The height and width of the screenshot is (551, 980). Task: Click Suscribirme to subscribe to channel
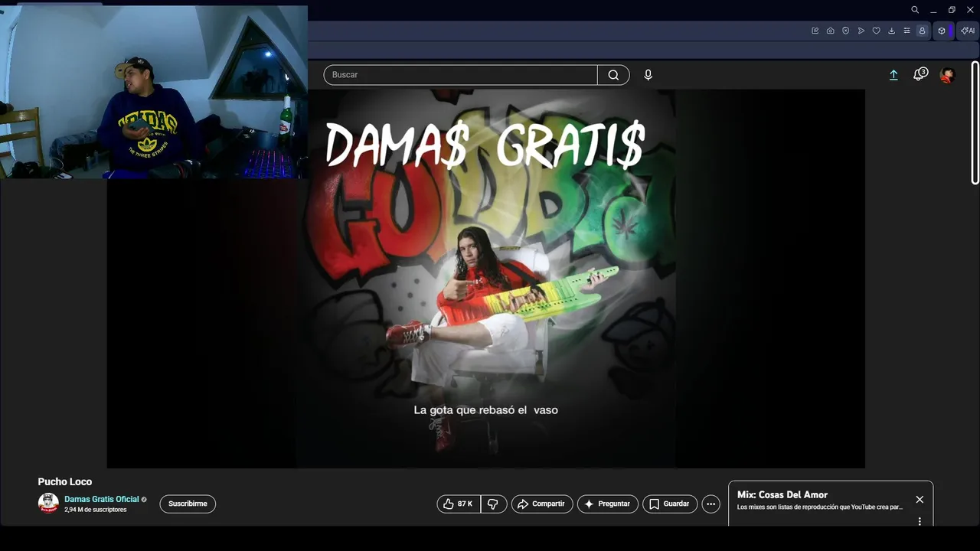click(x=188, y=504)
